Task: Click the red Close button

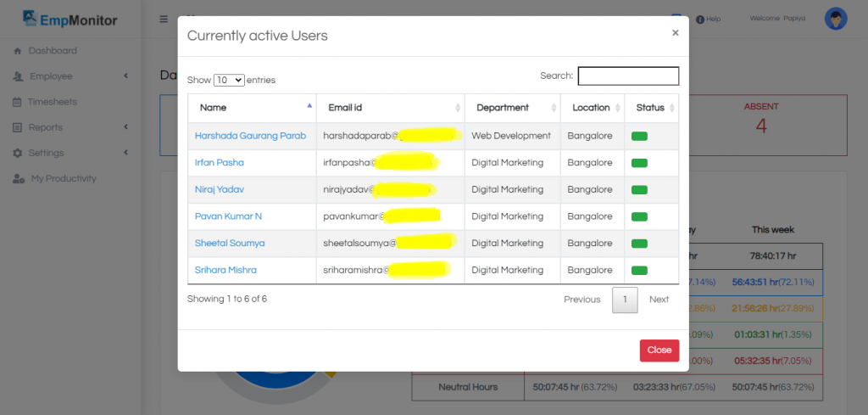Action: point(659,351)
